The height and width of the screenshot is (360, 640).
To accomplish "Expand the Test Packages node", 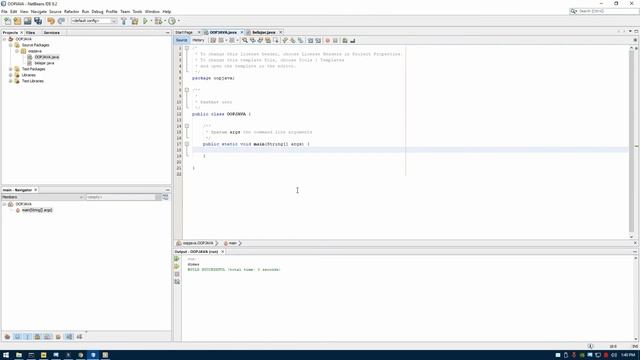I will 11,69.
